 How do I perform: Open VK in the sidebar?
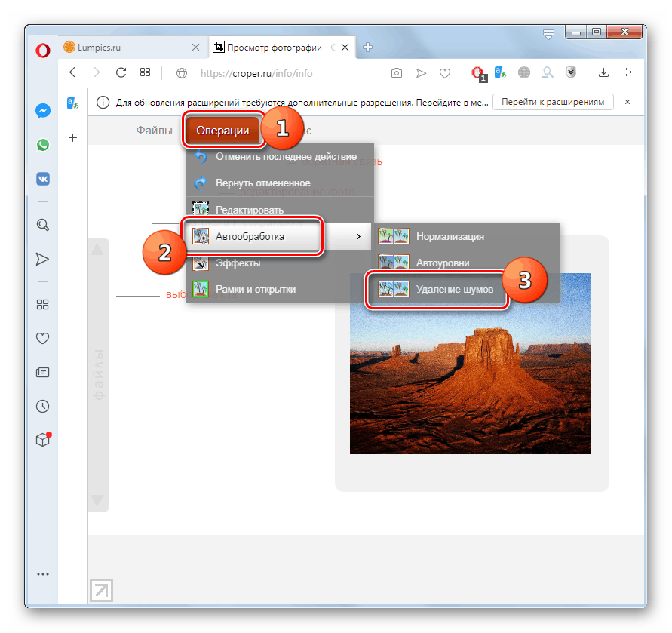click(43, 179)
